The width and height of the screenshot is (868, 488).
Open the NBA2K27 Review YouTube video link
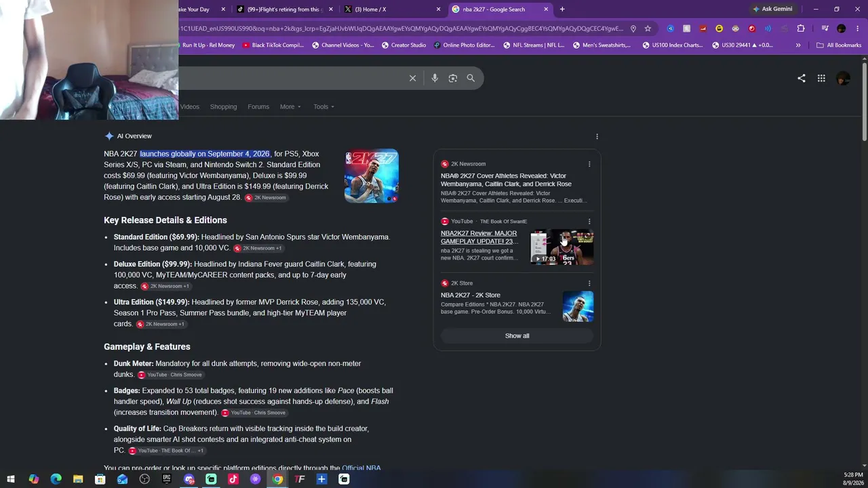pos(479,237)
